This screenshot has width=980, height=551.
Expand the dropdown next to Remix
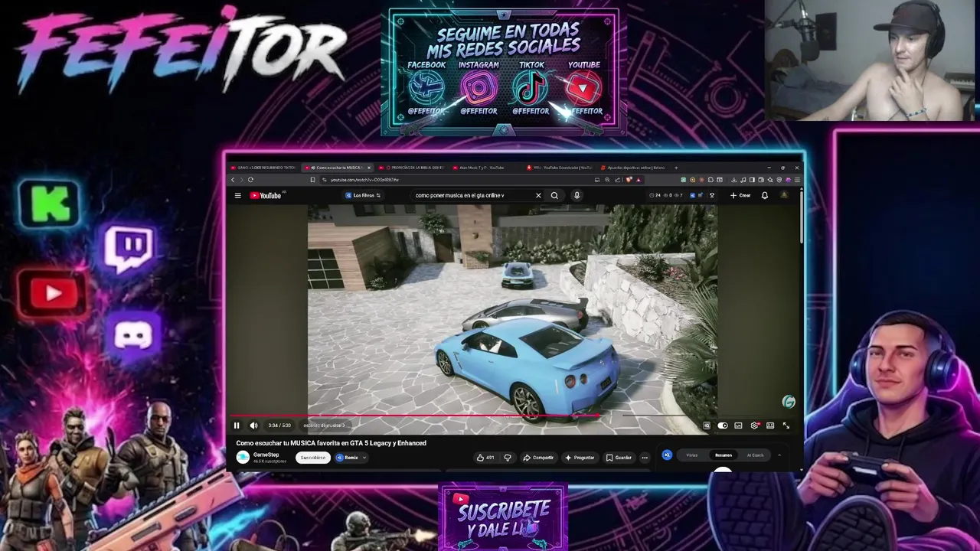[x=364, y=458]
